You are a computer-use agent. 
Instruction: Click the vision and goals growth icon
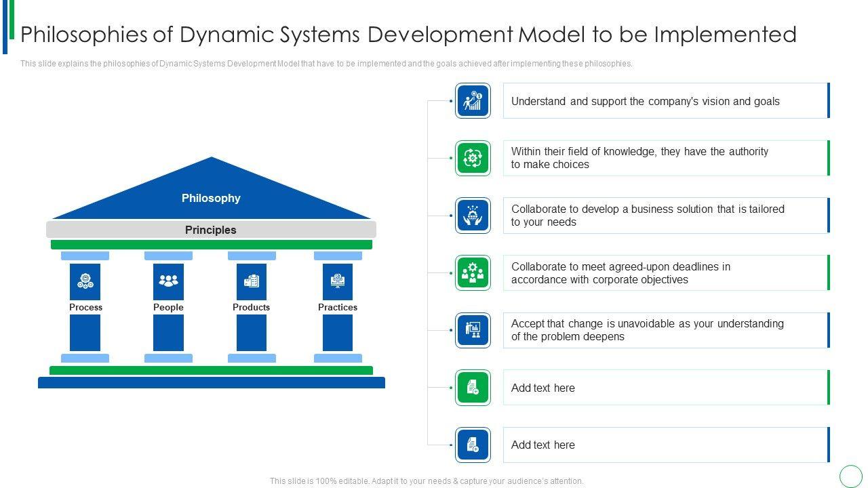coord(473,101)
